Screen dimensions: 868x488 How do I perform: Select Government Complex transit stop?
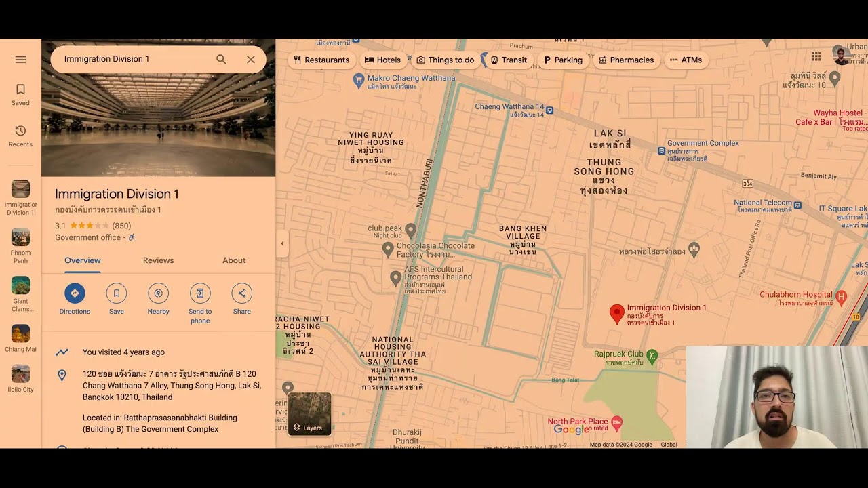(x=661, y=150)
